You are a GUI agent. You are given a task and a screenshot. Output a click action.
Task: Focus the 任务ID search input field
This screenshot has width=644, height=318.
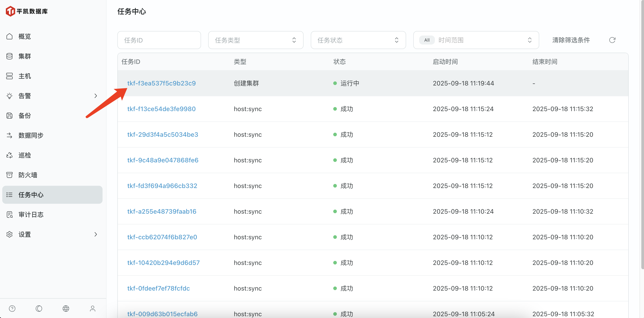pos(159,40)
